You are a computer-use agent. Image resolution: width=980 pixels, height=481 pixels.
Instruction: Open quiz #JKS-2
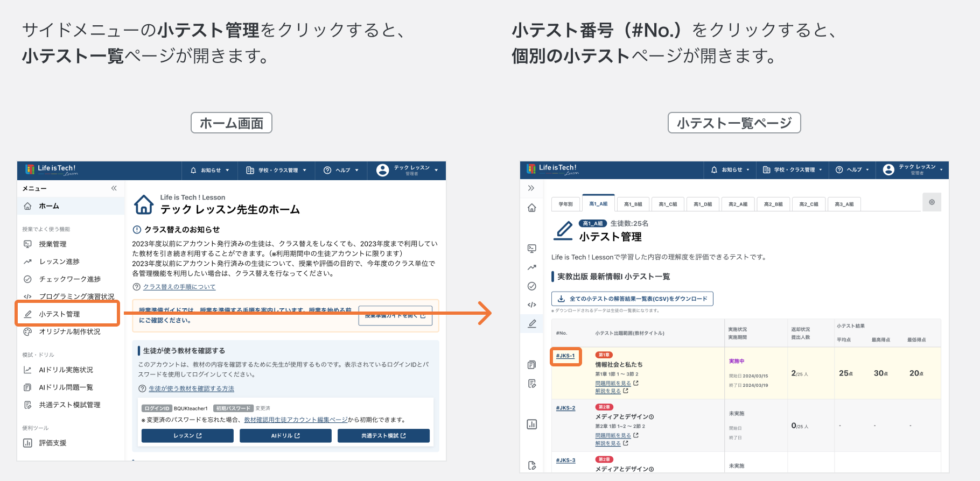point(565,408)
